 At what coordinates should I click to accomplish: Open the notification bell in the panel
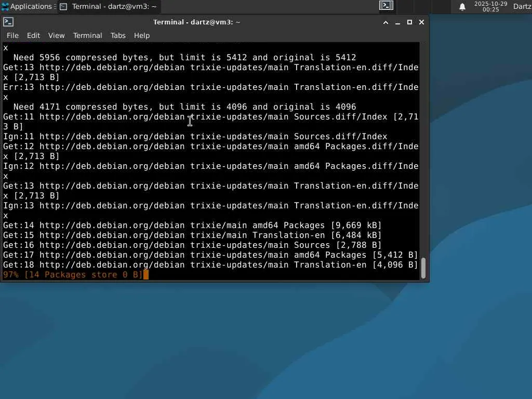[462, 7]
